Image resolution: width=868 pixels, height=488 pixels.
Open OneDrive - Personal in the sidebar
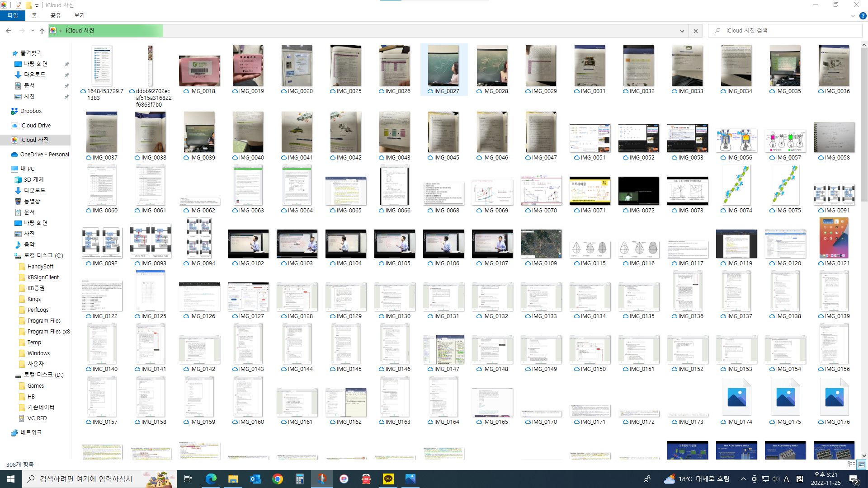point(44,154)
